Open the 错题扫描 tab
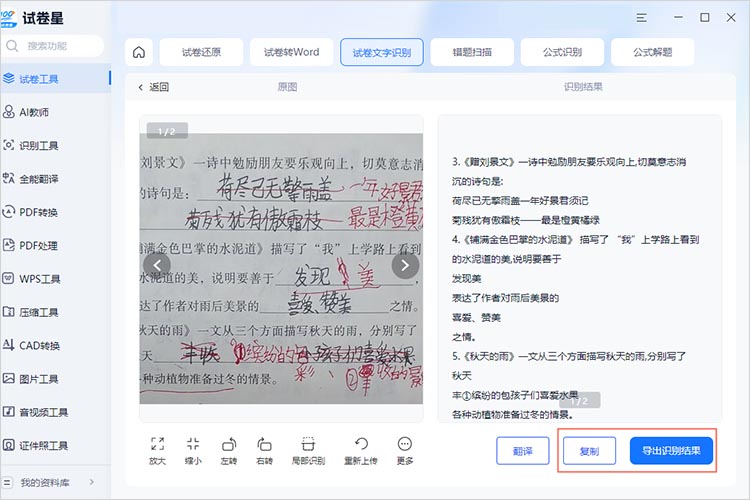 pyautogui.click(x=472, y=52)
